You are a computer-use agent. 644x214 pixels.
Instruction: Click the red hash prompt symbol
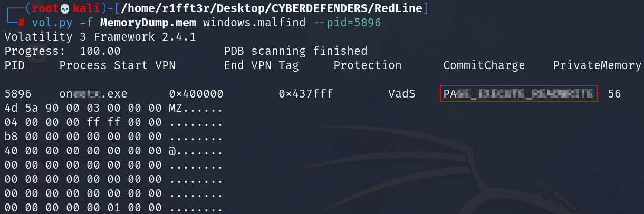[x=21, y=23]
